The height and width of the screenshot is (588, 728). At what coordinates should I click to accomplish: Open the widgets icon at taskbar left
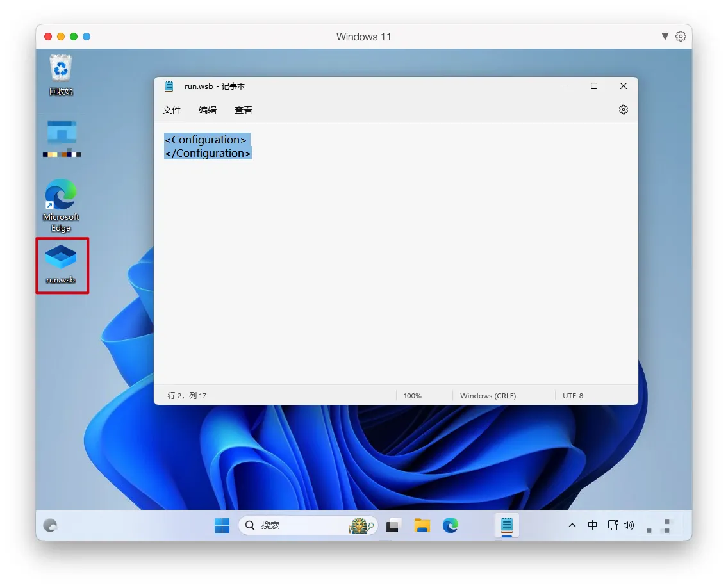coord(50,525)
